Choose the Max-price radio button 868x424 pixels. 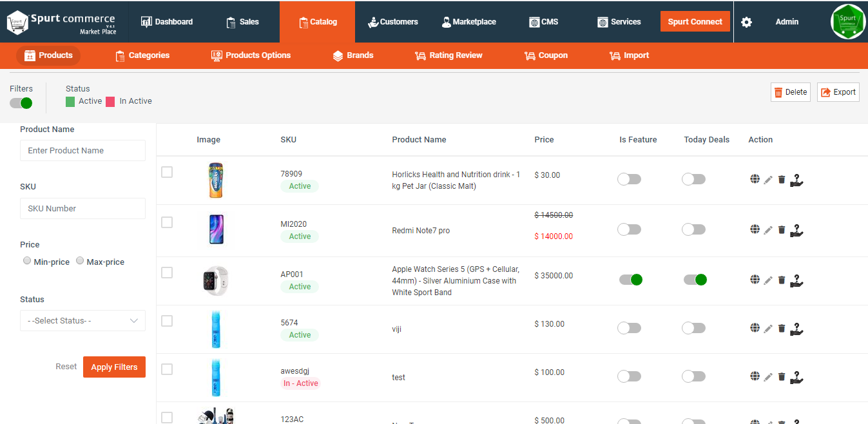(x=80, y=261)
